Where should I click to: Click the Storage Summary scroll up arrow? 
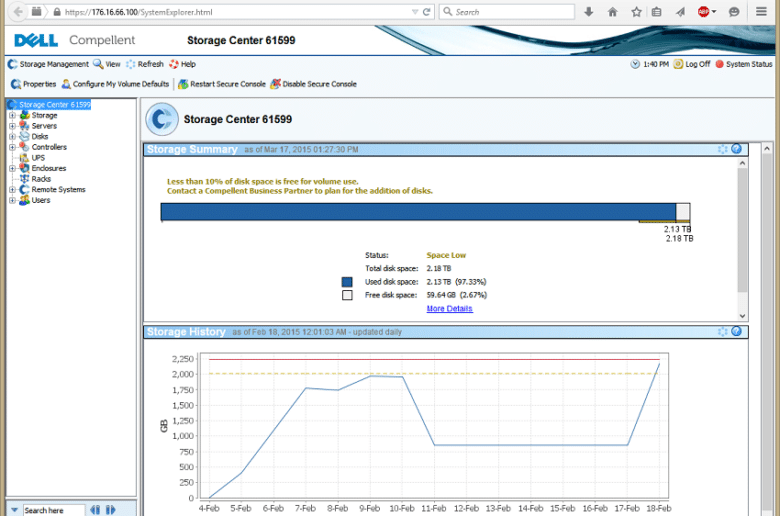point(742,163)
